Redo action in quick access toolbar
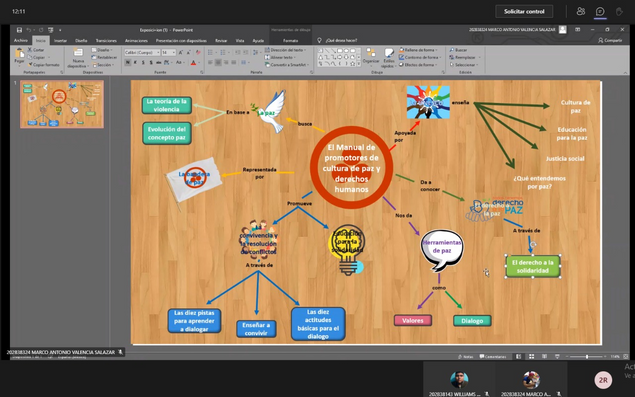Screen dimensions: 635x397 [41, 30]
